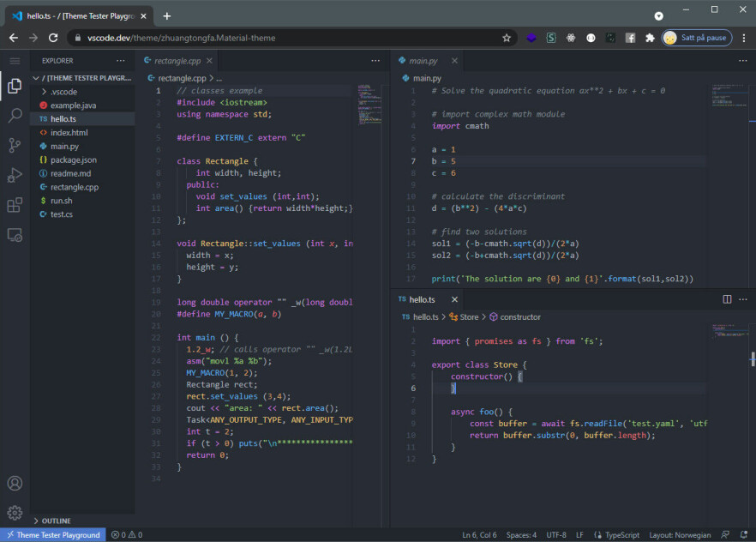Viewport: 756px width, 542px height.
Task: Click the hello.ts breadcrumb item
Action: pos(420,316)
